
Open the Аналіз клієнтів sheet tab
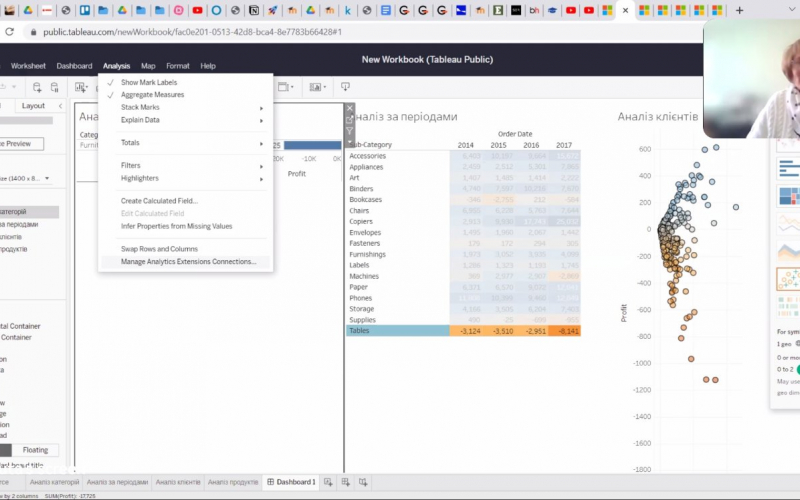pos(178,482)
